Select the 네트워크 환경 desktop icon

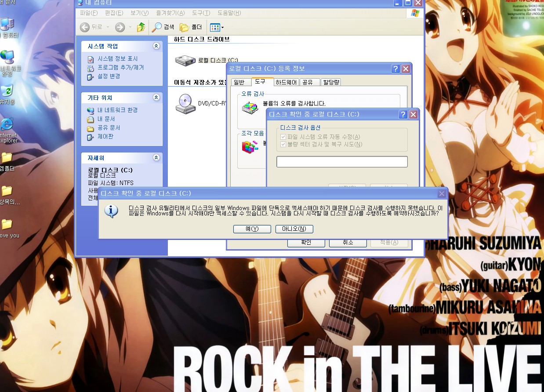8,64
